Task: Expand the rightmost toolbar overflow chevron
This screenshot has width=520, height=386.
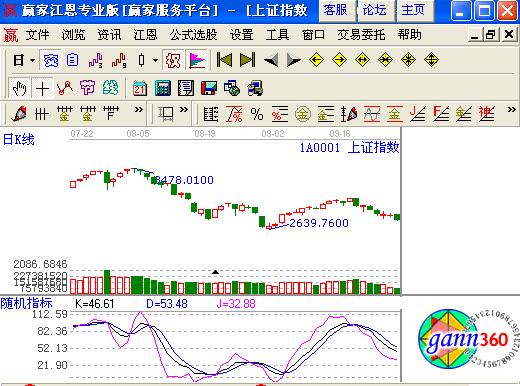Action: (512, 109)
